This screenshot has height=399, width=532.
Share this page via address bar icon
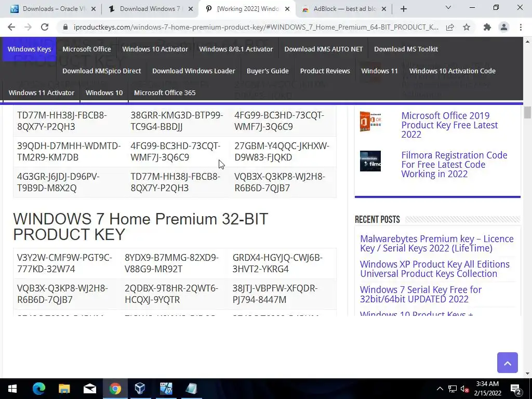[450, 27]
